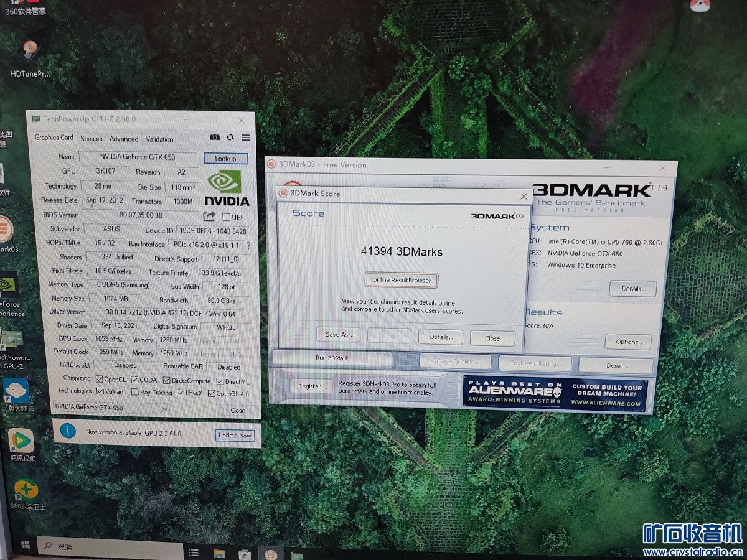
Task: Toggle the UEFI checkbox
Action: 226,217
